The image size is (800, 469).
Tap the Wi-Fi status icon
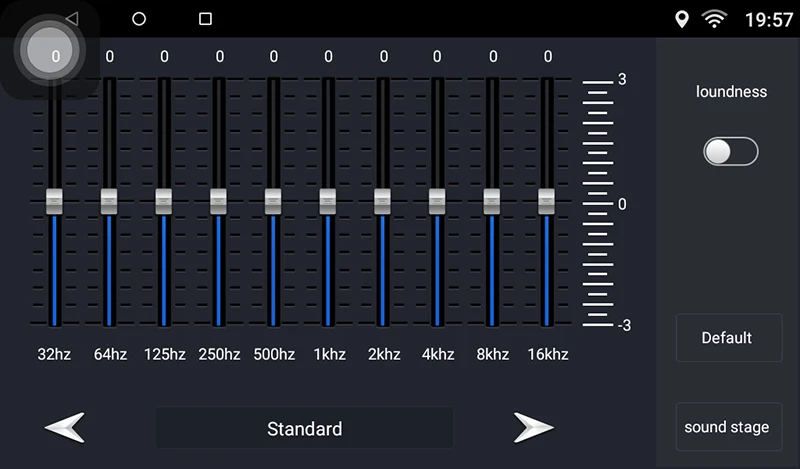(714, 19)
